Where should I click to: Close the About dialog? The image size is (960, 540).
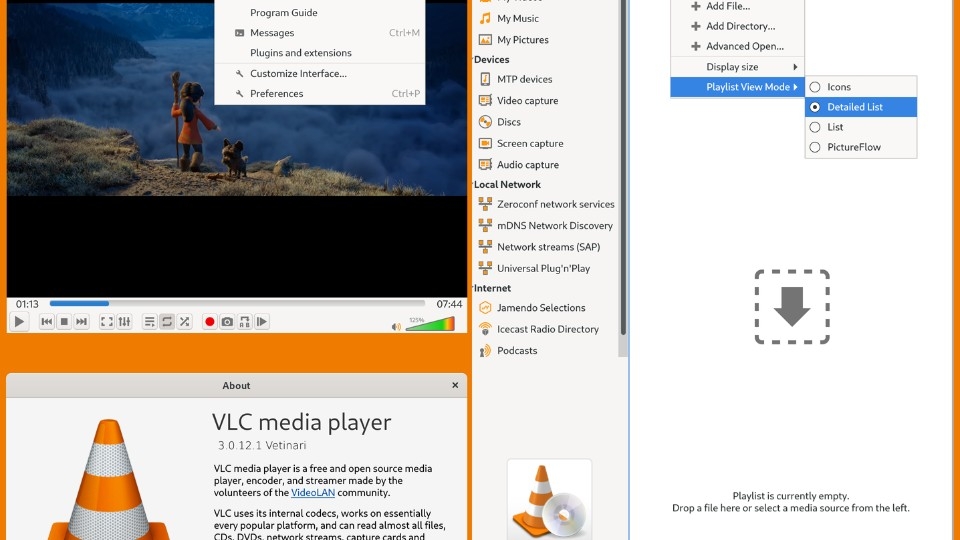[x=455, y=385]
